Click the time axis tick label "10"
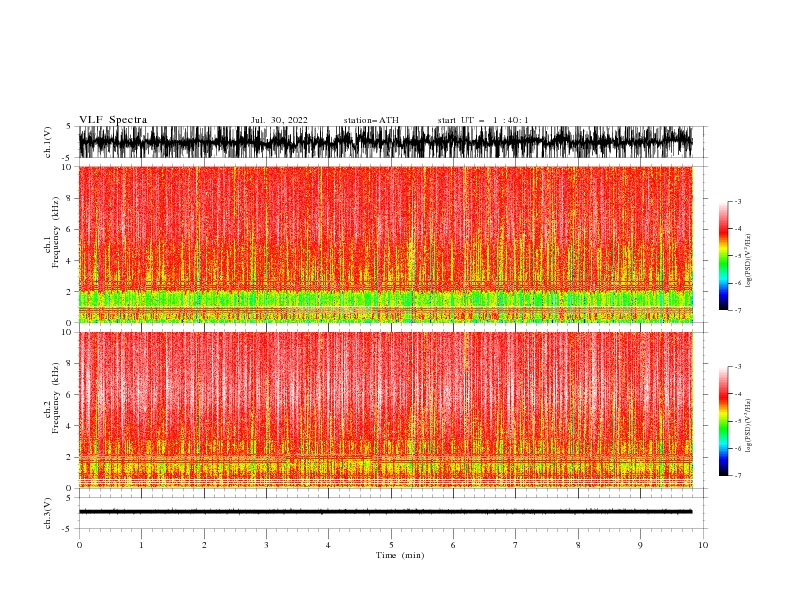This screenshot has height=612, width=792. point(703,545)
